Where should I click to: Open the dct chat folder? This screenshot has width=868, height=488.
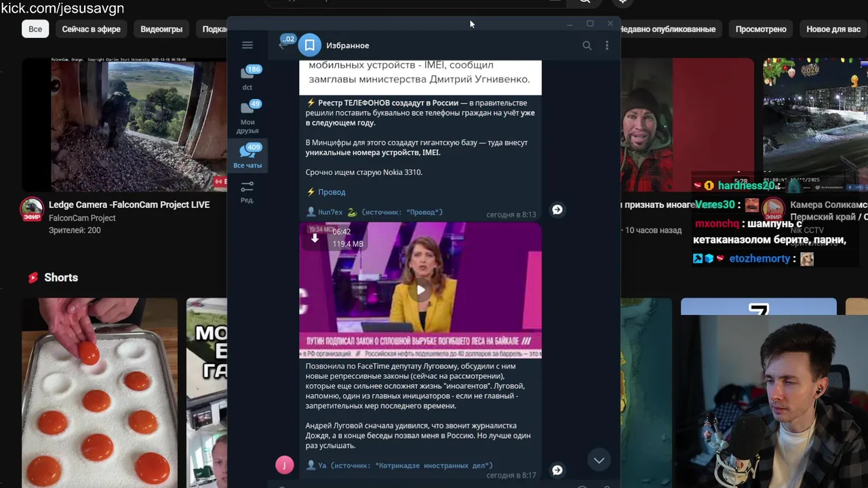(248, 78)
